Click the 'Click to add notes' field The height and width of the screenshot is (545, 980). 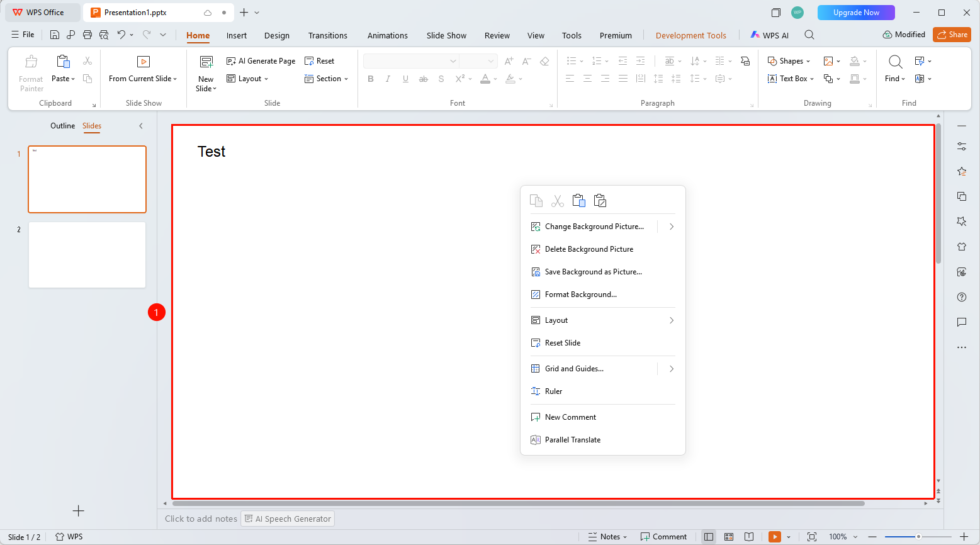pyautogui.click(x=201, y=519)
